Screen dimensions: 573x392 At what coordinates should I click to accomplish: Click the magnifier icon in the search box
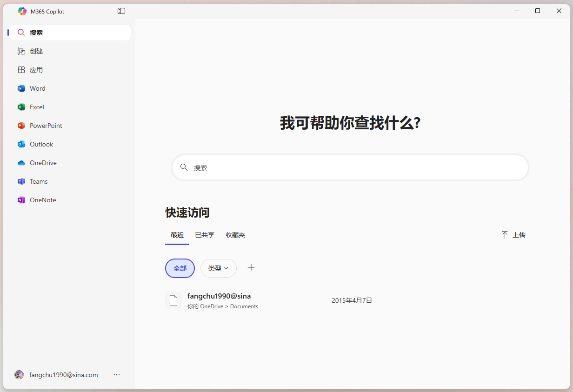pyautogui.click(x=184, y=167)
